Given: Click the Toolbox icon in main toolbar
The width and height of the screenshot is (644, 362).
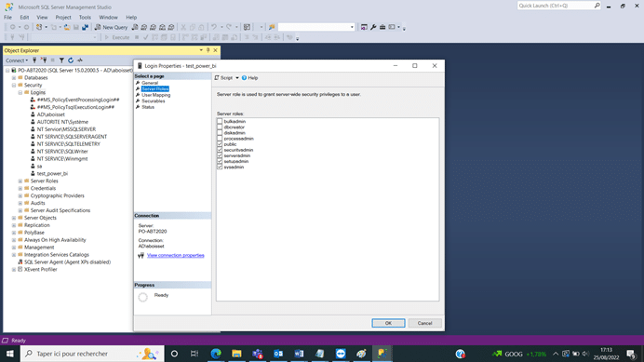Looking at the screenshot, I should click(x=382, y=27).
